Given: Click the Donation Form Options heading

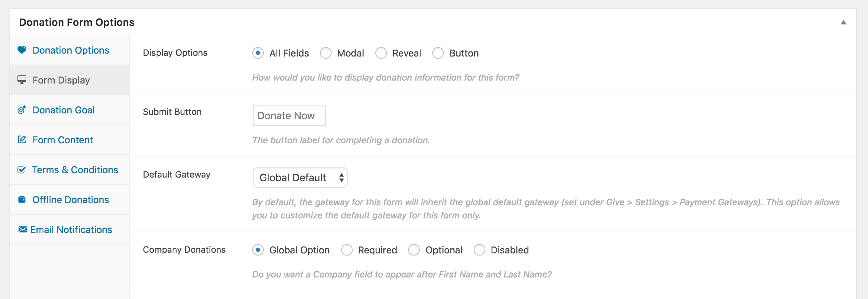Looking at the screenshot, I should coord(77,22).
